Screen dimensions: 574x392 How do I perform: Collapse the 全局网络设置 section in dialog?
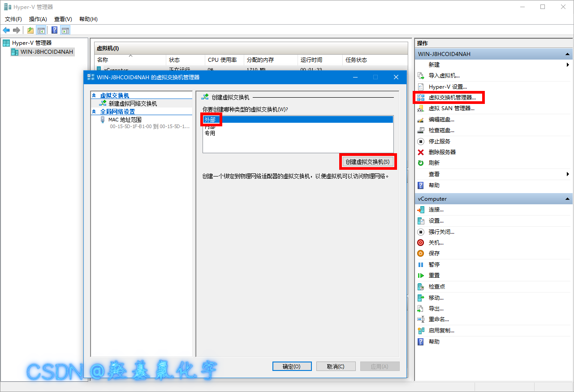pos(94,112)
